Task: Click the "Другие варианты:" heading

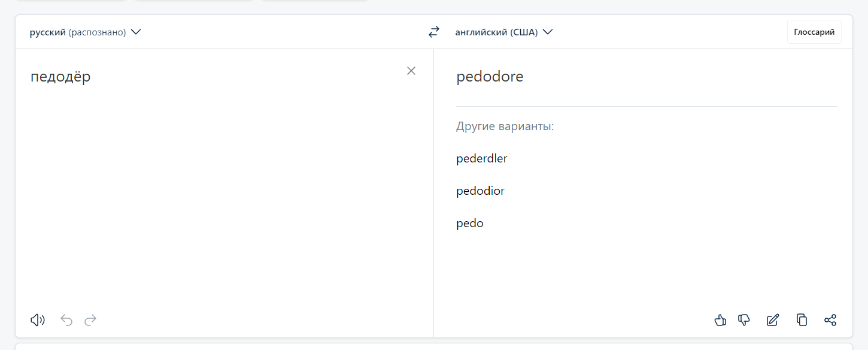Action: click(x=505, y=126)
